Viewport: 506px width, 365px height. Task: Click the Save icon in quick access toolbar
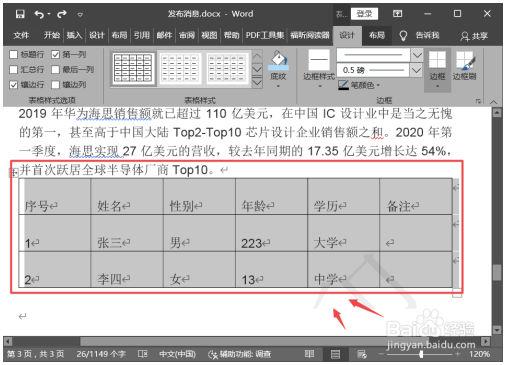[x=20, y=14]
